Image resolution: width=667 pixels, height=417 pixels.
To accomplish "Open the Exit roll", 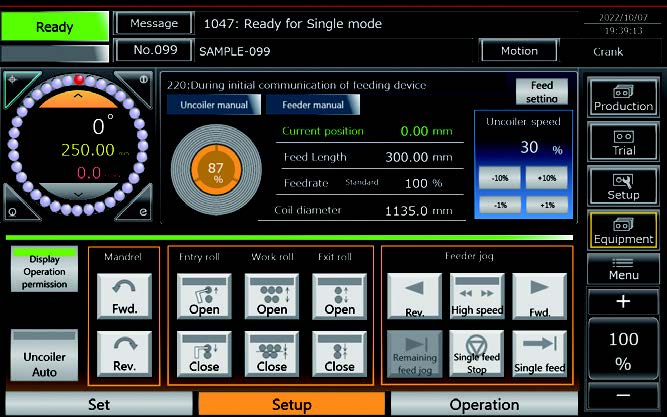I will (x=339, y=296).
